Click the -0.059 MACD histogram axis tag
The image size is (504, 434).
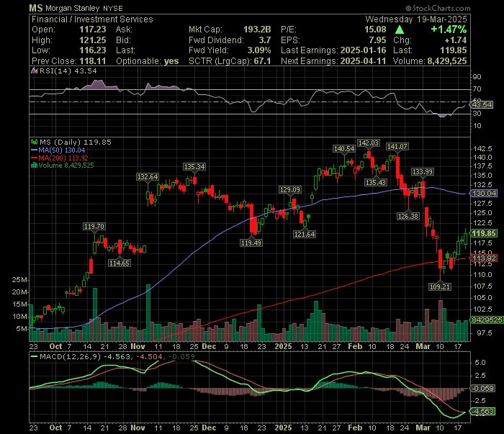click(483, 389)
